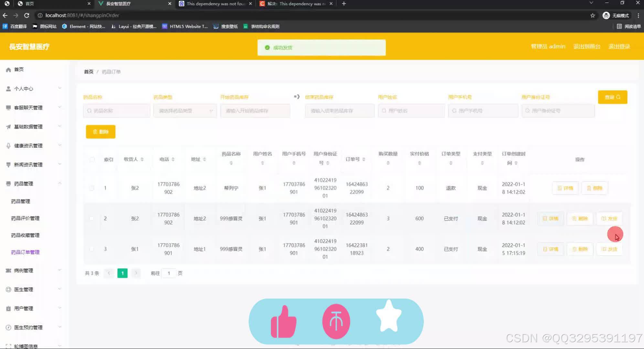Click the user icon beside 个人中心
644x349 pixels.
8,89
